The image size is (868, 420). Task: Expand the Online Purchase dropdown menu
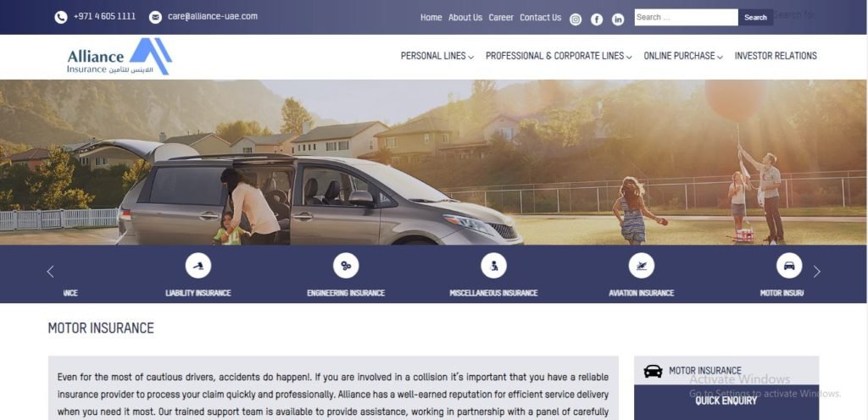[683, 56]
